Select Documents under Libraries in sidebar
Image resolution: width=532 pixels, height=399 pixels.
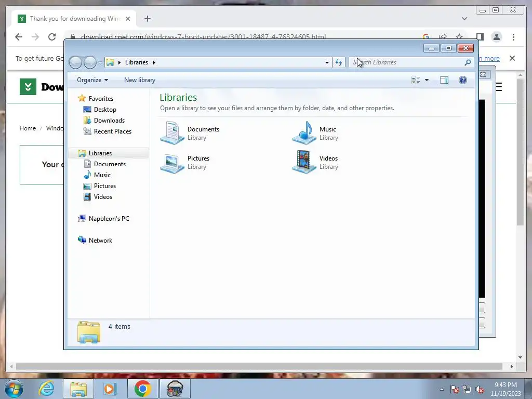coord(110,164)
